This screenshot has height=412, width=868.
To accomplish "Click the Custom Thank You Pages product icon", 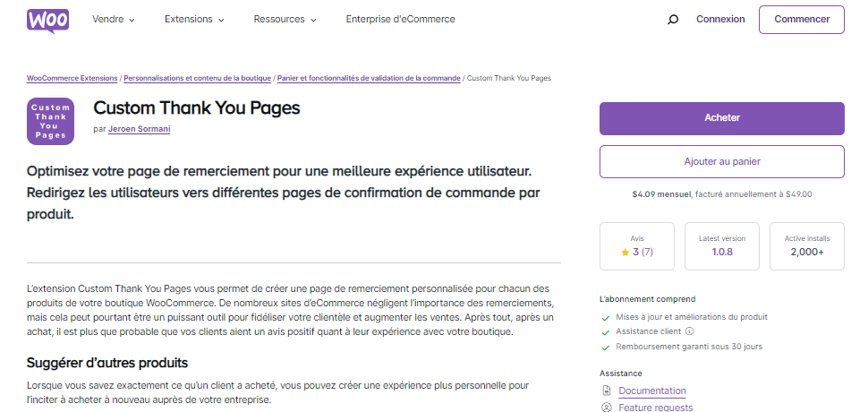I will pyautogui.click(x=50, y=121).
